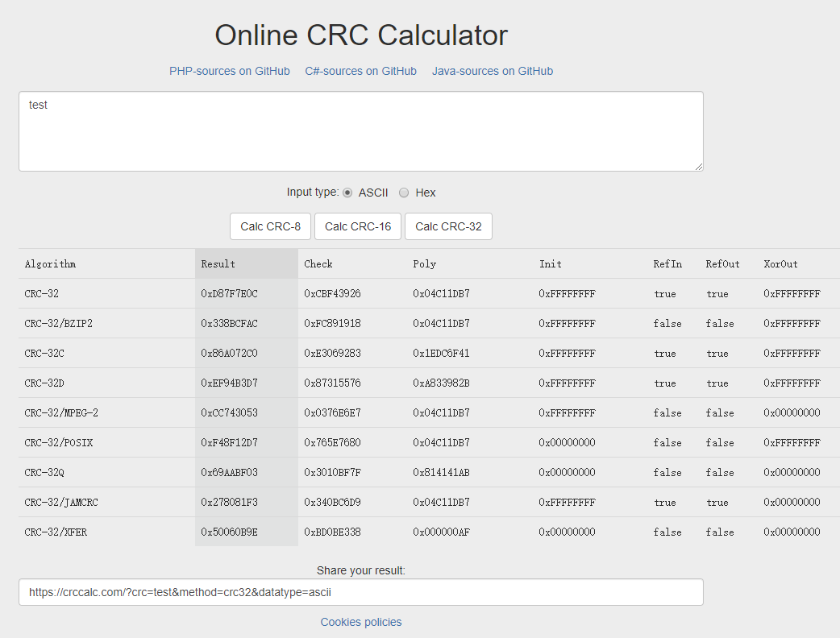Click poly value 0x814141AB

point(441,473)
